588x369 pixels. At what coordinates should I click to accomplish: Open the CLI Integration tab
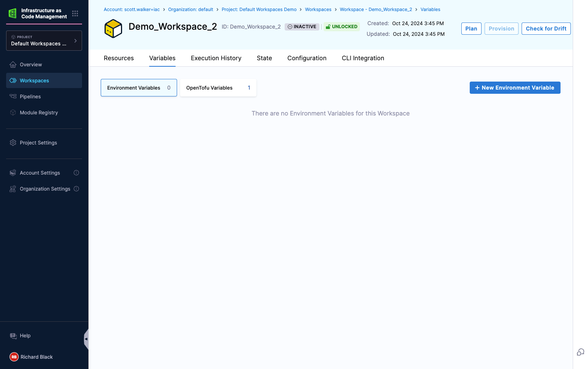point(363,58)
